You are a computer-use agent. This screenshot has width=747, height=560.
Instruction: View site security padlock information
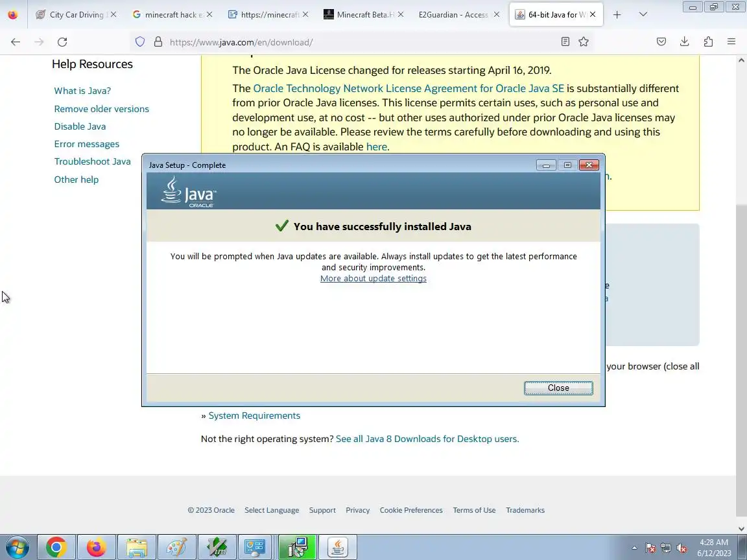tap(158, 42)
